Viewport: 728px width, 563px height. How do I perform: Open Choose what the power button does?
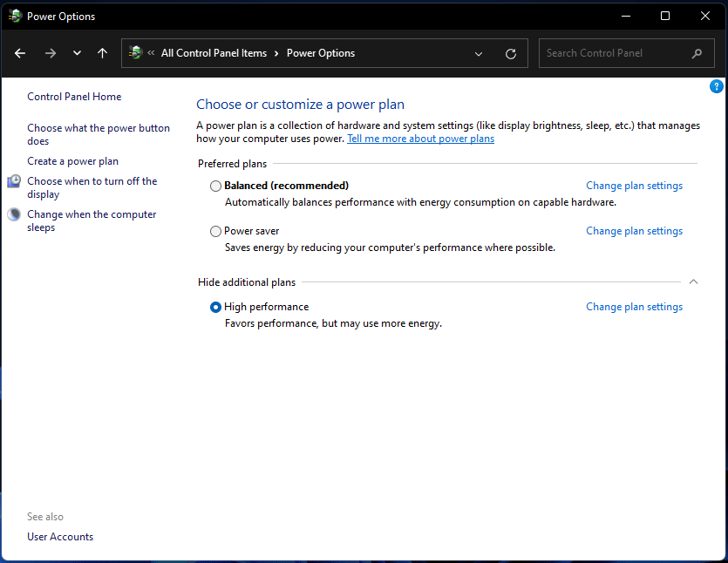point(99,134)
